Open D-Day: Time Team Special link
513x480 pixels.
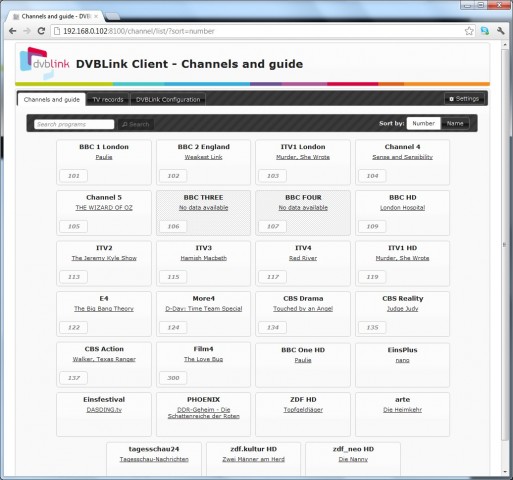(203, 309)
